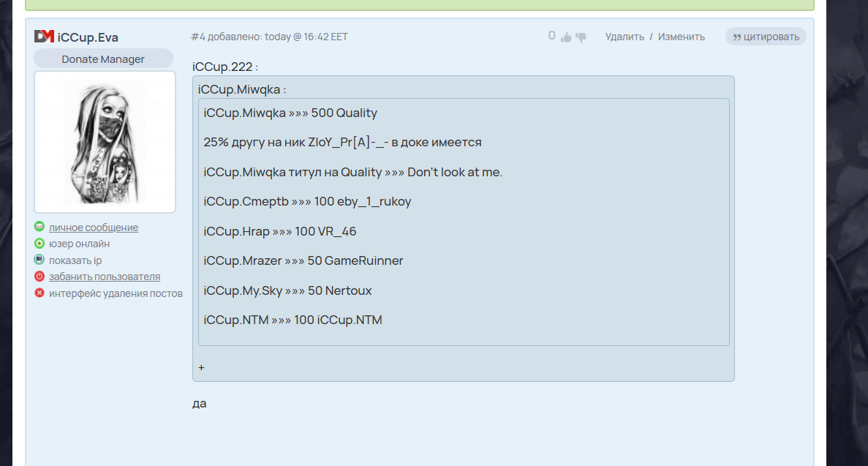Click the iCCup.Eva username

88,37
